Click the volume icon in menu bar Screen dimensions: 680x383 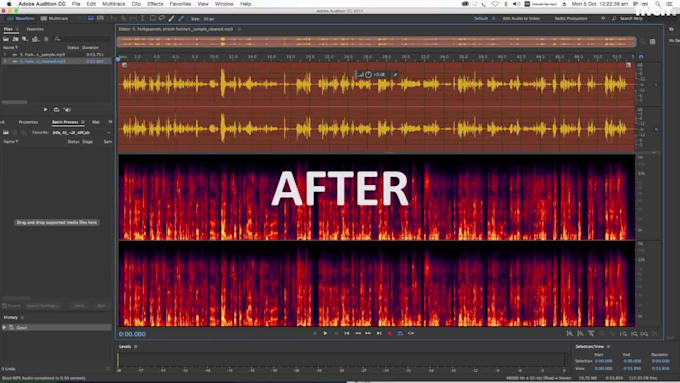tap(517, 4)
